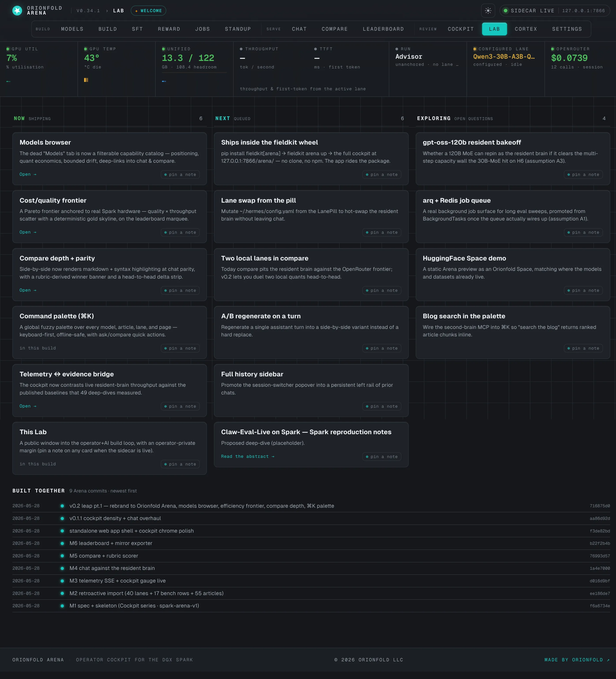Click the Unified memory 13.3 / 122 tile
The height and width of the screenshot is (679, 616).
pyautogui.click(x=194, y=69)
